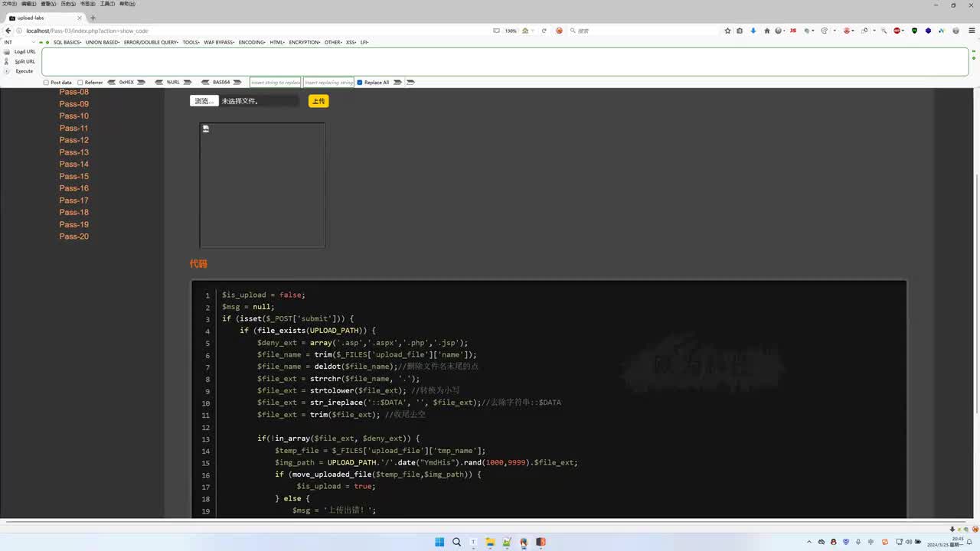Click the BASE64 encode right arrow
The width and height of the screenshot is (980, 551).
pos(237,82)
